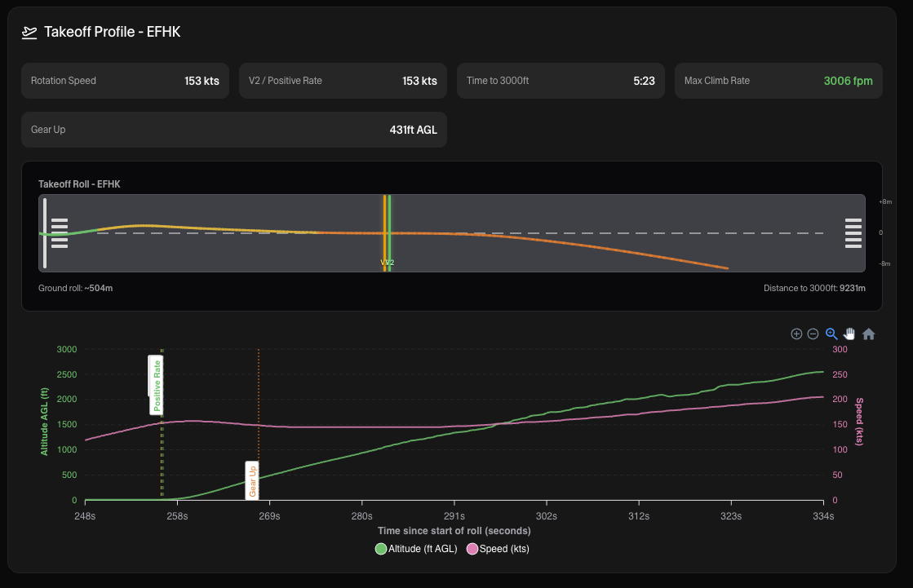Click the chart zoom-in plus icon

pyautogui.click(x=796, y=334)
